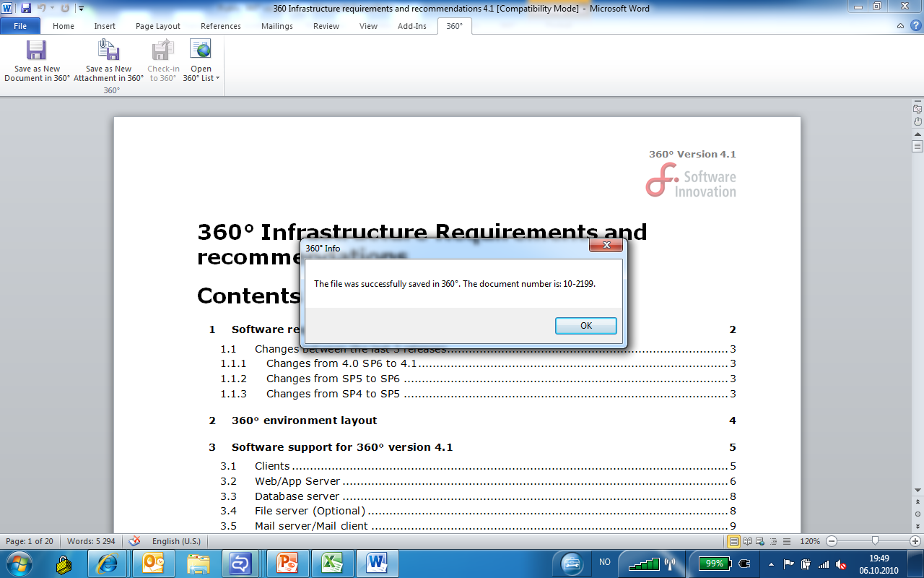Screen dimensions: 924x578
Task: Toggle the ruler button above the scrollbar
Action: click(x=918, y=109)
